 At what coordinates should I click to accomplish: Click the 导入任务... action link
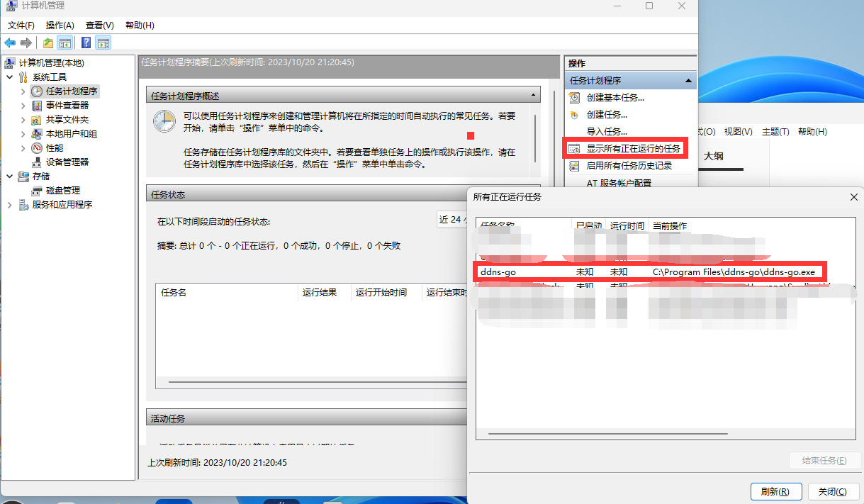607,132
